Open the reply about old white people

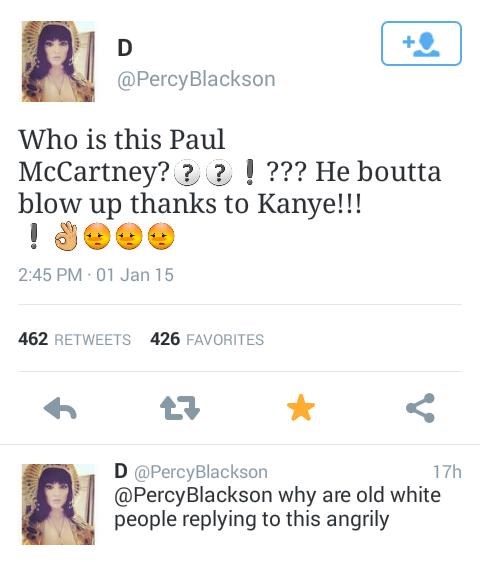coord(277,508)
